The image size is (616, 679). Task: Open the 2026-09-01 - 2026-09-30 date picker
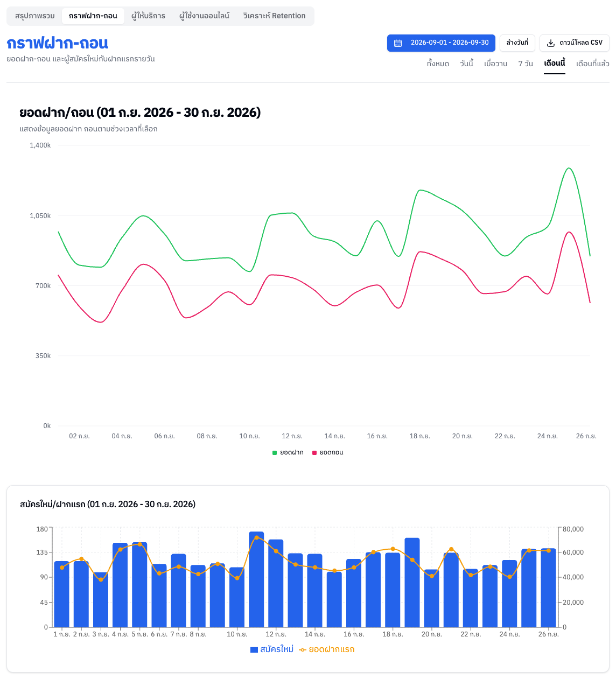[x=441, y=43]
